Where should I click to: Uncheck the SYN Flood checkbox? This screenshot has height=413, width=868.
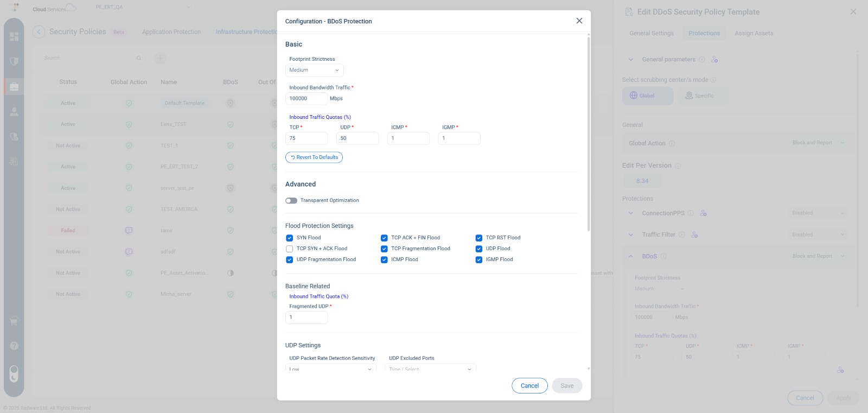290,238
